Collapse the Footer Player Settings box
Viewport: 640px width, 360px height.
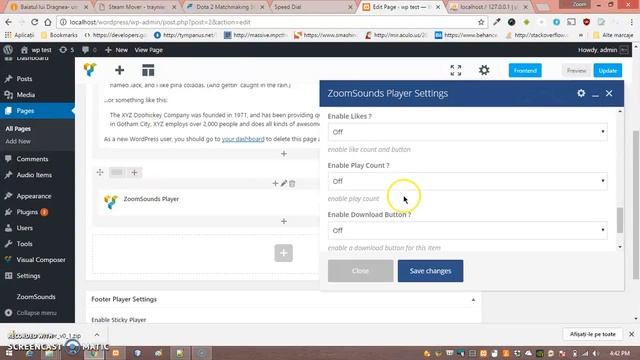pyautogui.click(x=473, y=300)
